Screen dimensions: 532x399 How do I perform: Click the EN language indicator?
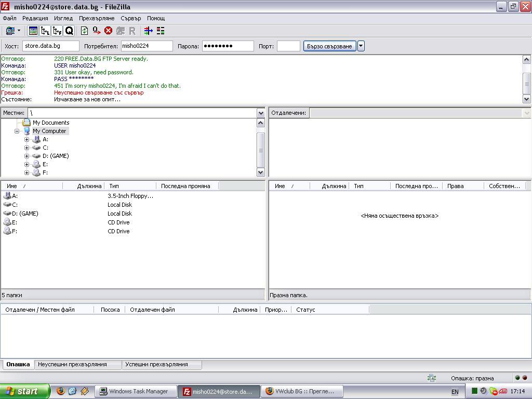click(455, 392)
